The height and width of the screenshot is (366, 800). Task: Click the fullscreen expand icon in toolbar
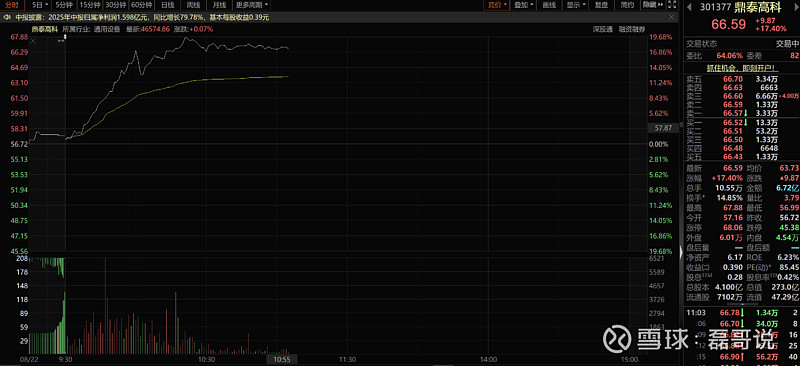672,5
